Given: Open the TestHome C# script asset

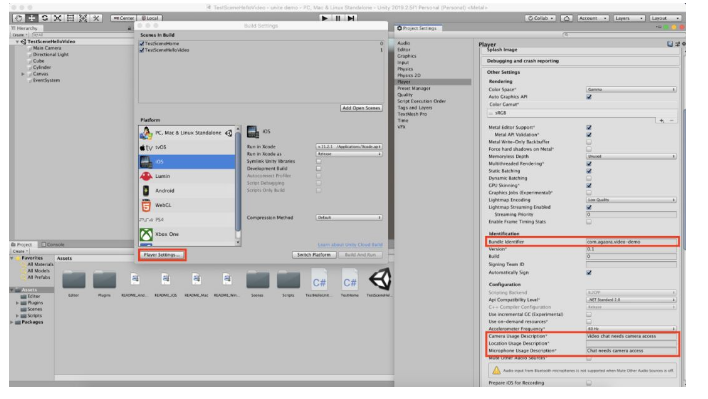Looking at the screenshot, I should point(349,283).
